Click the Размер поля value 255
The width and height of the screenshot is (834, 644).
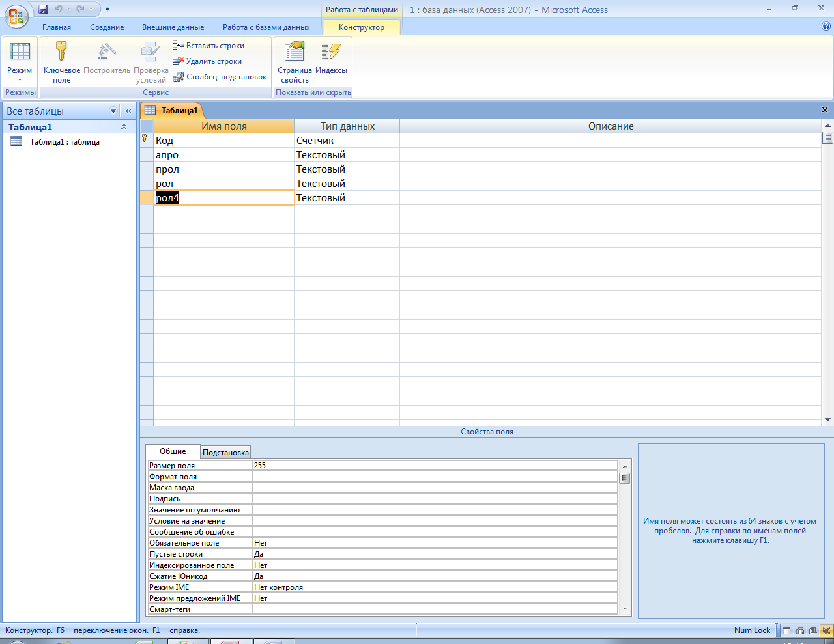click(x=435, y=466)
